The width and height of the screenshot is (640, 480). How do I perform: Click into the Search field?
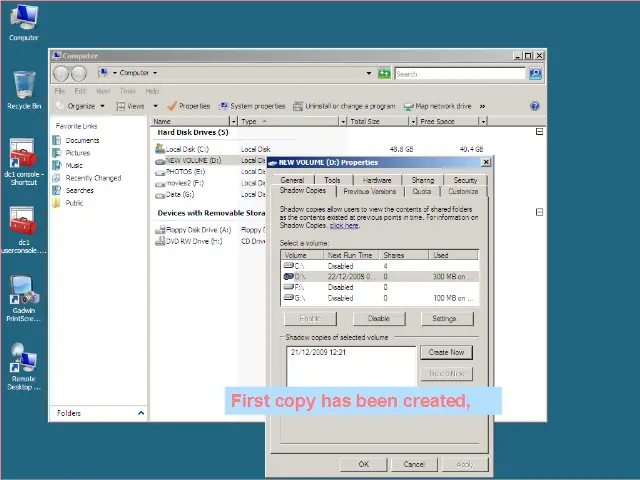pyautogui.click(x=460, y=74)
